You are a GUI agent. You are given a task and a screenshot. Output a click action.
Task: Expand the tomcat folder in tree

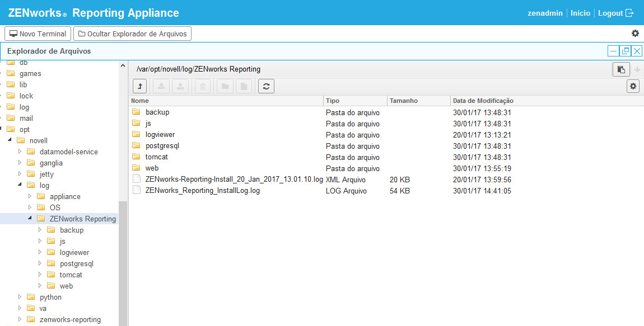tap(40, 275)
